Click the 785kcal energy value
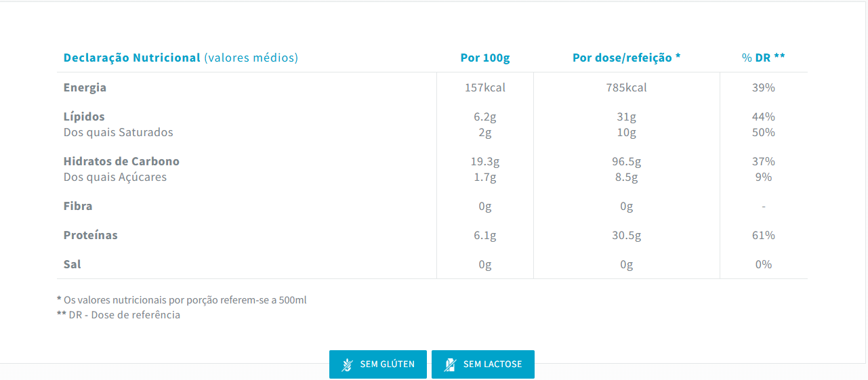This screenshot has height=380, width=868. [x=626, y=87]
